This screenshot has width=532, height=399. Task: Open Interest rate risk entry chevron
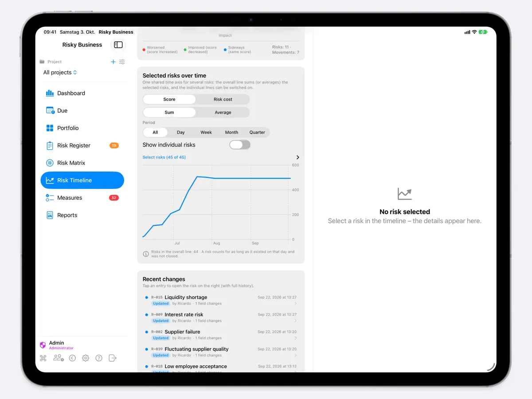[x=296, y=321]
